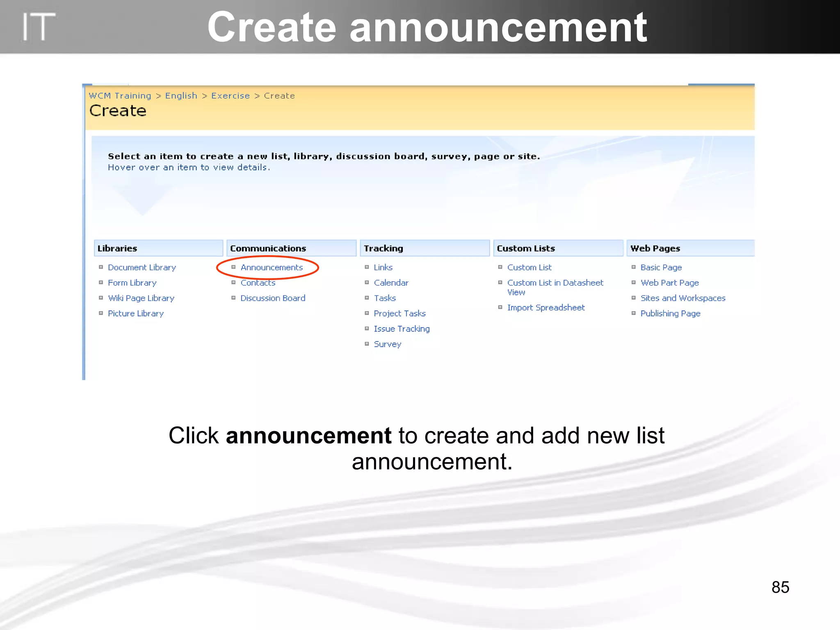Image resolution: width=840 pixels, height=630 pixels.
Task: Create an Issue Tracking list
Action: point(402,329)
